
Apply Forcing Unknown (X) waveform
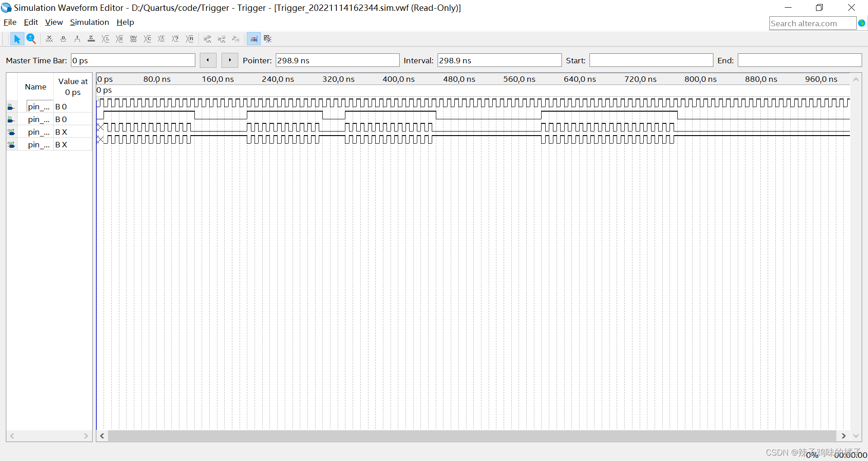click(49, 39)
